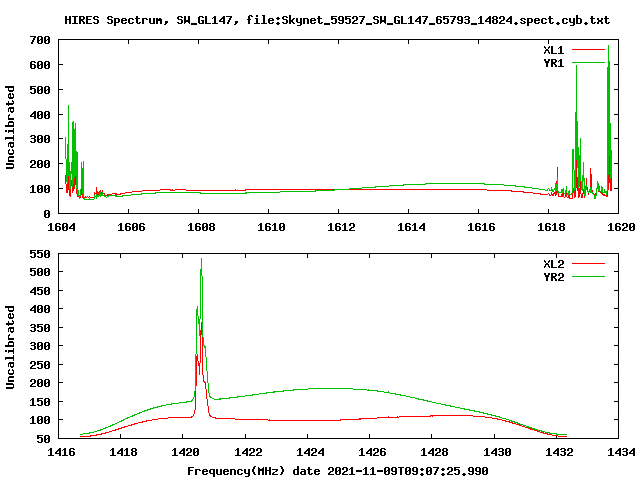Click the 1614 frequency tick label
This screenshot has width=640, height=480.
411,227
